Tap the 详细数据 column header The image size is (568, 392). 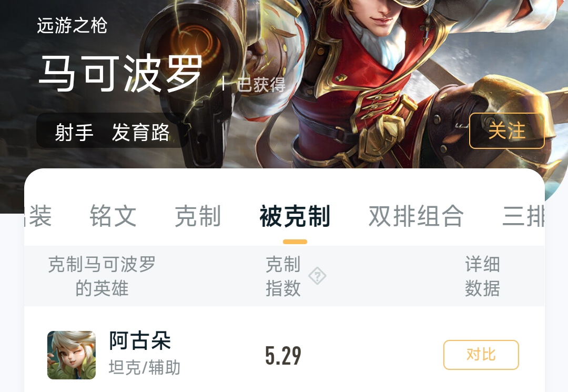(482, 276)
